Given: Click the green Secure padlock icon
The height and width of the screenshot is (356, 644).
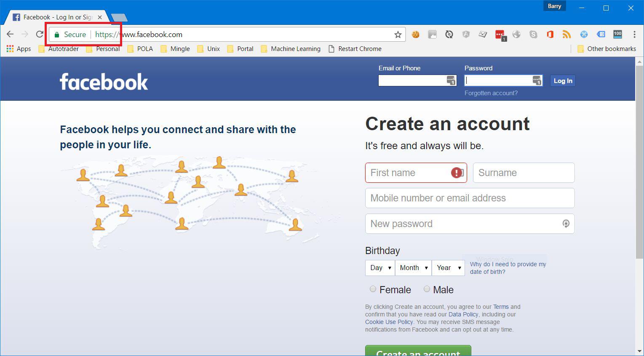Looking at the screenshot, I should [x=57, y=35].
